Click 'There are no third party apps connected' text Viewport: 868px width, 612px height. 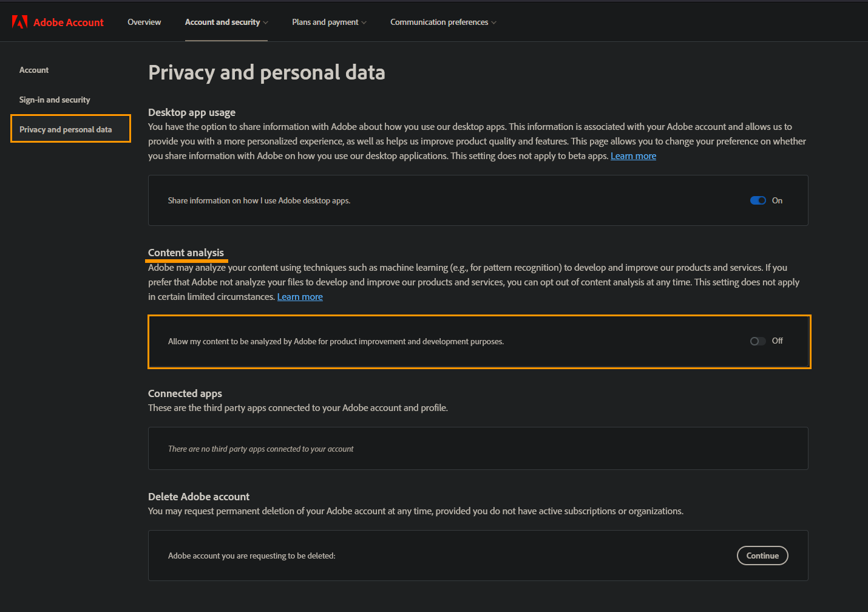260,449
